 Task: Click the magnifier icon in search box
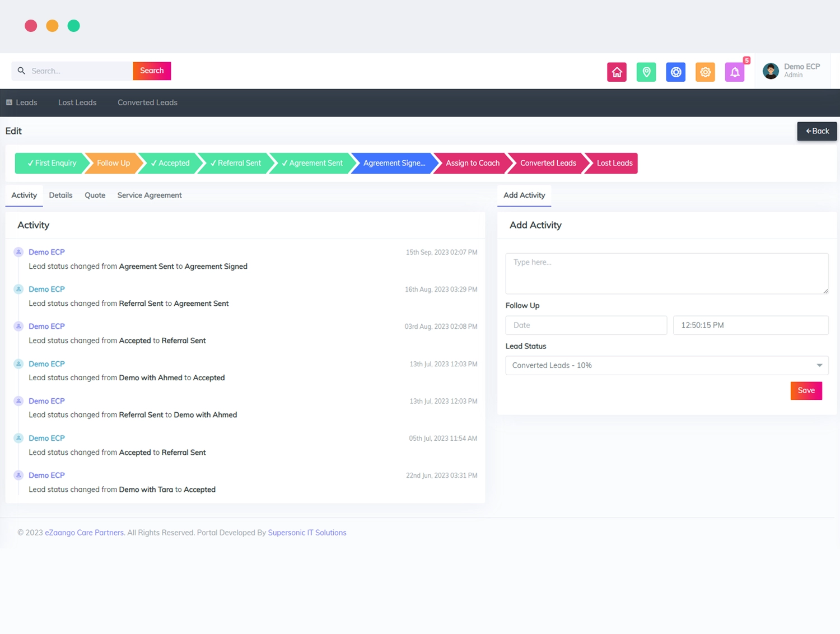21,71
